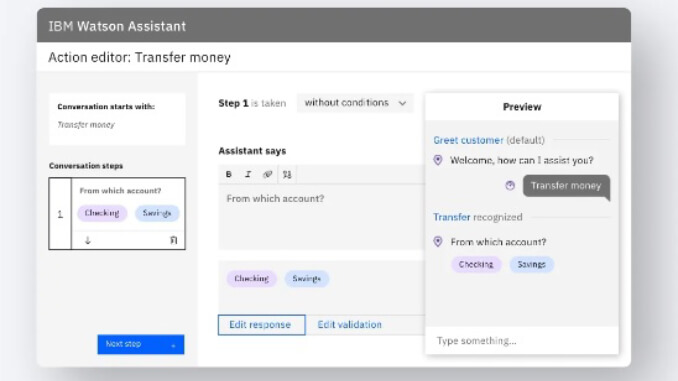678x381 pixels.
Task: Click the 'Preview' panel header
Action: tap(522, 107)
